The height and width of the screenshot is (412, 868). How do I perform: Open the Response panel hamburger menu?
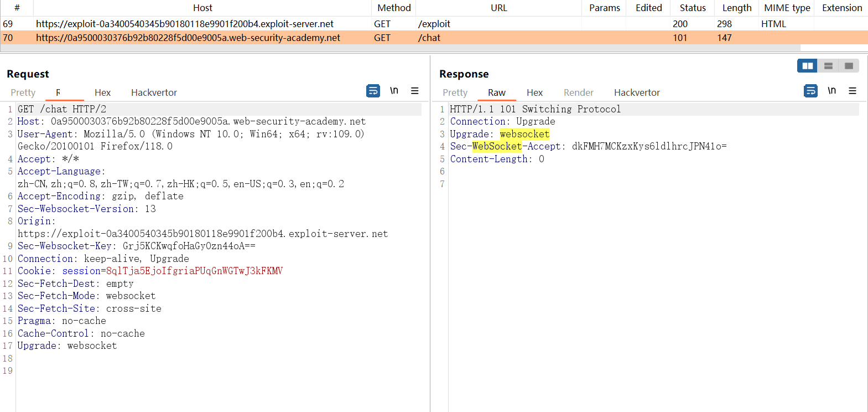[x=852, y=91]
